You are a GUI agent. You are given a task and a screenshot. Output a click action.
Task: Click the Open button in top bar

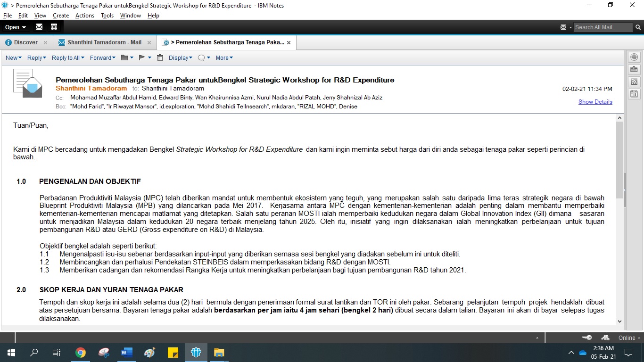[15, 27]
